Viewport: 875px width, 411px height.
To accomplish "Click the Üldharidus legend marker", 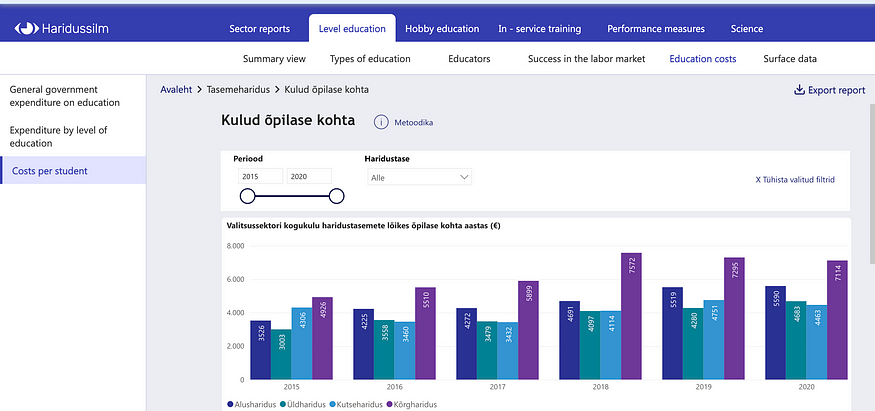I will click(283, 404).
